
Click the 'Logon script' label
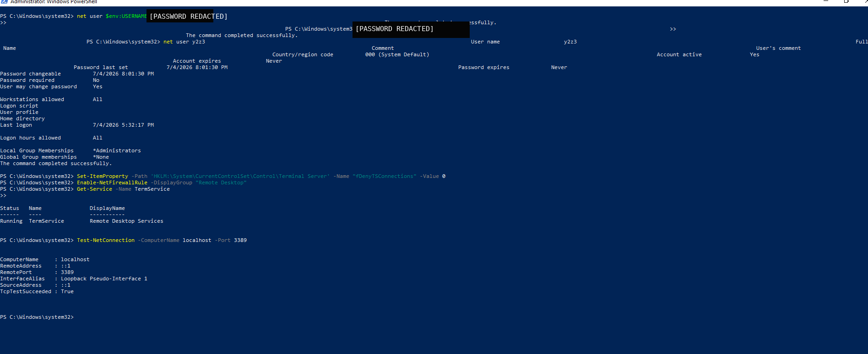click(19, 106)
